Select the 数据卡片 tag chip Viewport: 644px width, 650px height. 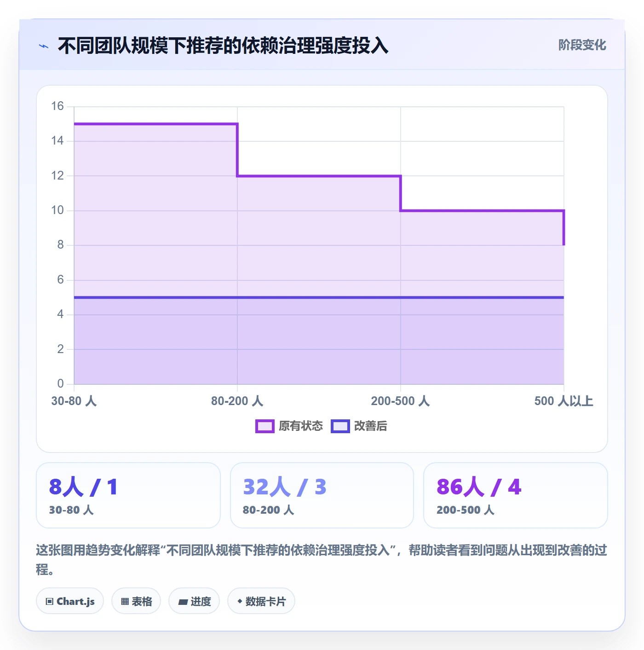261,601
